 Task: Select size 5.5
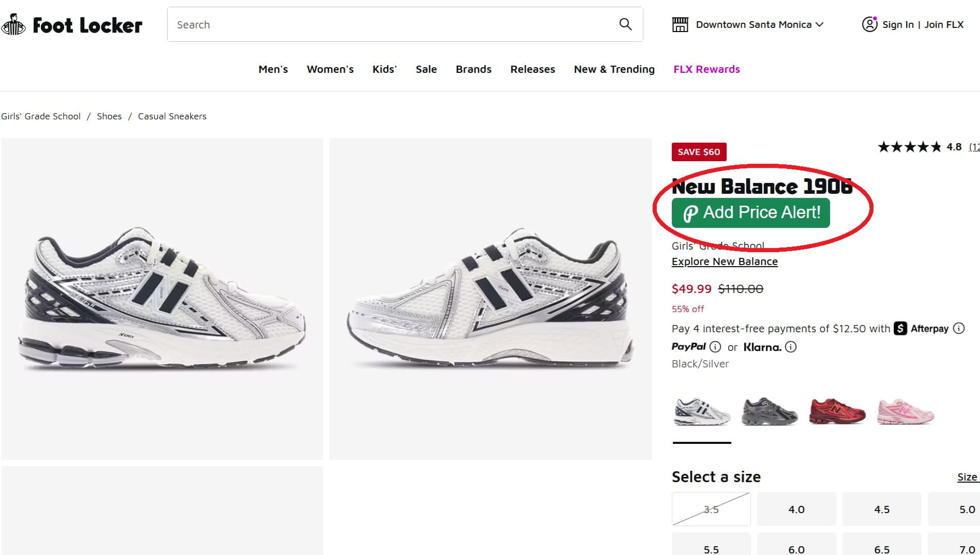point(711,544)
